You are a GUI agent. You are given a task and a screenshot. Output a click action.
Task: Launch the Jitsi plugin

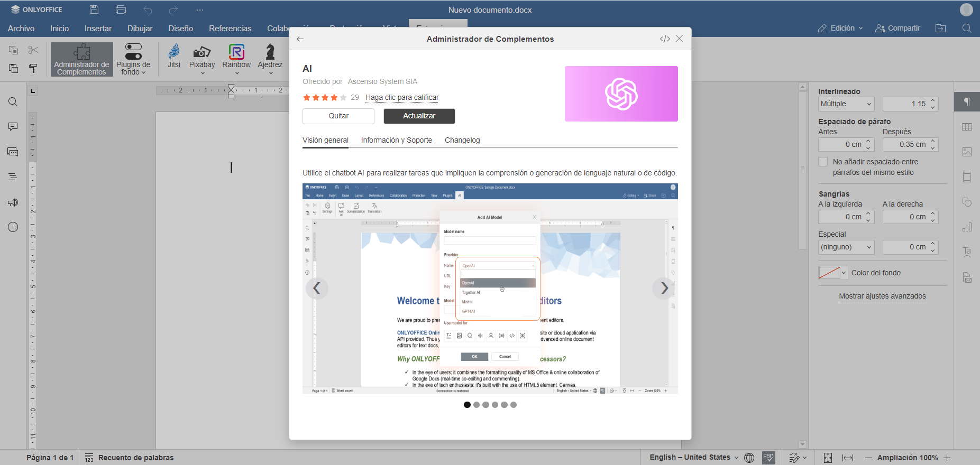174,56
